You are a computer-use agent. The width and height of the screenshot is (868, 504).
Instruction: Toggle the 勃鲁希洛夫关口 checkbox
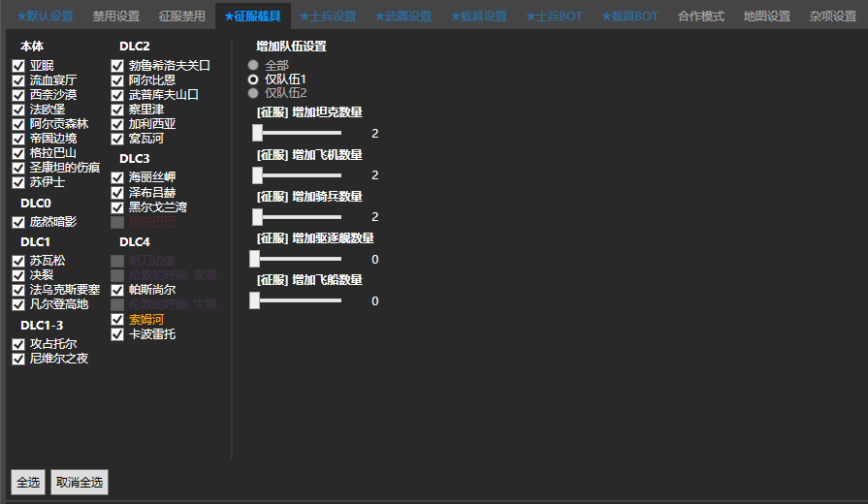coord(117,66)
